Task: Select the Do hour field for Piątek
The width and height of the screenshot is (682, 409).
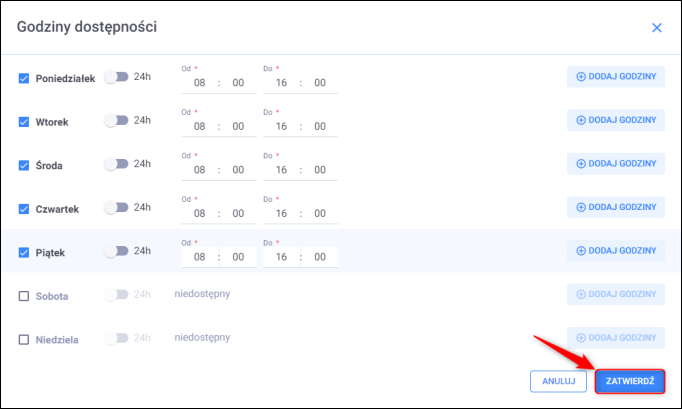Action: click(281, 257)
